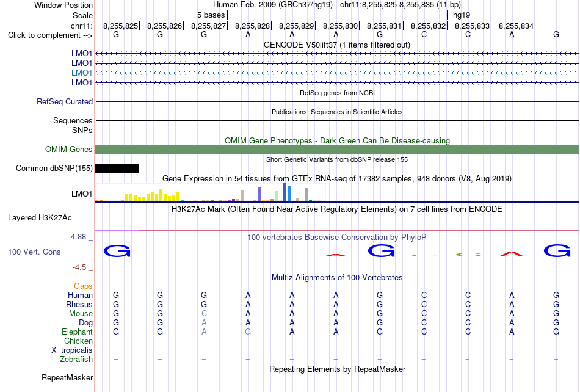Screen dimensions: 580x392
Task: Click the '5 bases' scale bar label
Action: (x=211, y=15)
